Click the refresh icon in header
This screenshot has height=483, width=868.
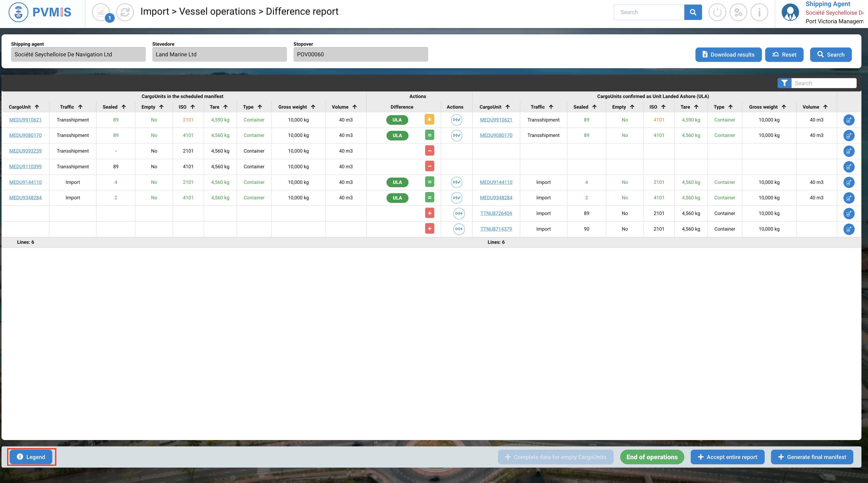(125, 12)
